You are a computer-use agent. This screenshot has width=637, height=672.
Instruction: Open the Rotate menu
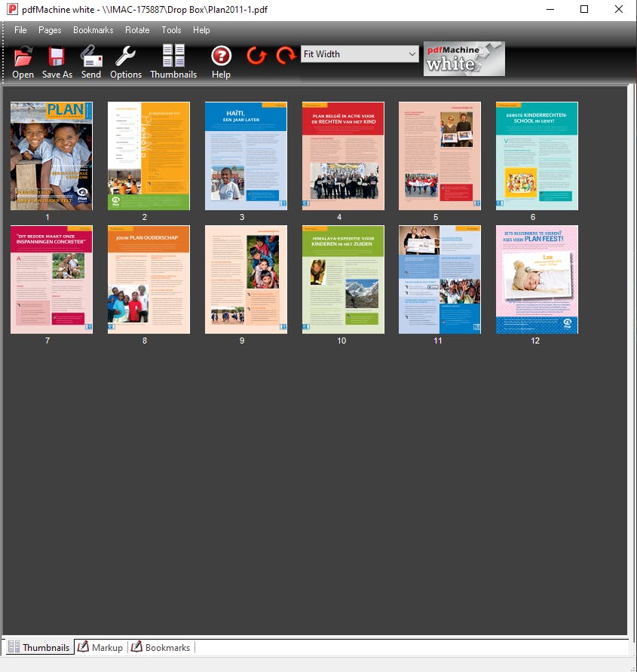pyautogui.click(x=137, y=30)
